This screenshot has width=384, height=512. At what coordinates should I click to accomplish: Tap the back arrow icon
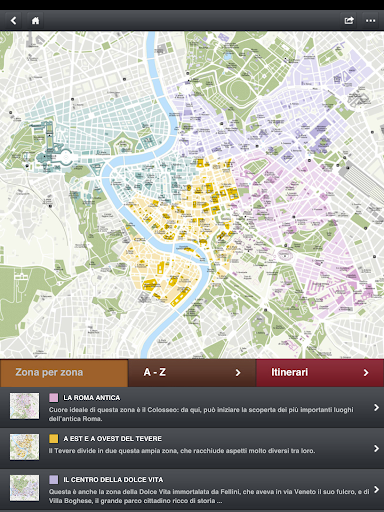[x=13, y=21]
